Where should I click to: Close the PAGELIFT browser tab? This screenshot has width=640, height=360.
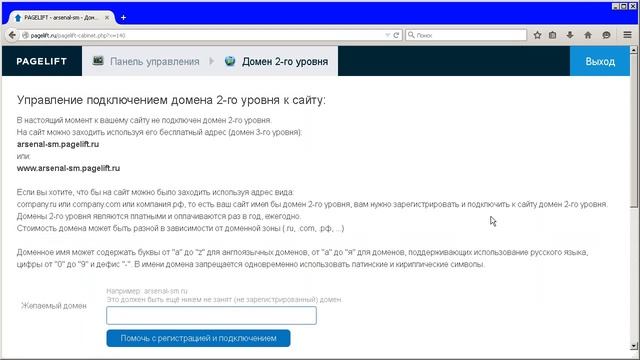(x=107, y=18)
